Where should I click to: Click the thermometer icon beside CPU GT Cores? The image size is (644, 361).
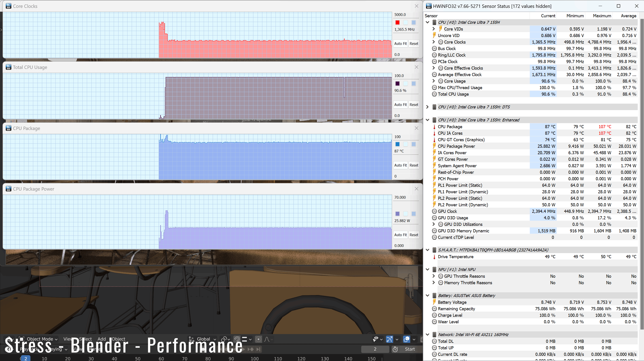coord(434,140)
